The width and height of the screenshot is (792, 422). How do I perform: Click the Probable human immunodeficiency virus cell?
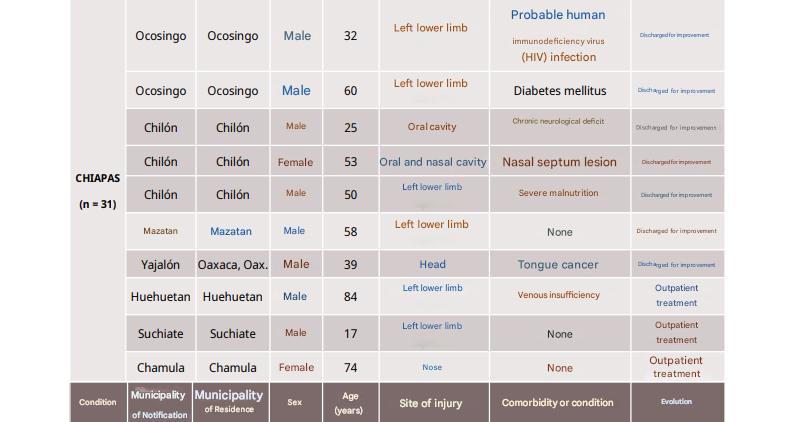(560, 35)
